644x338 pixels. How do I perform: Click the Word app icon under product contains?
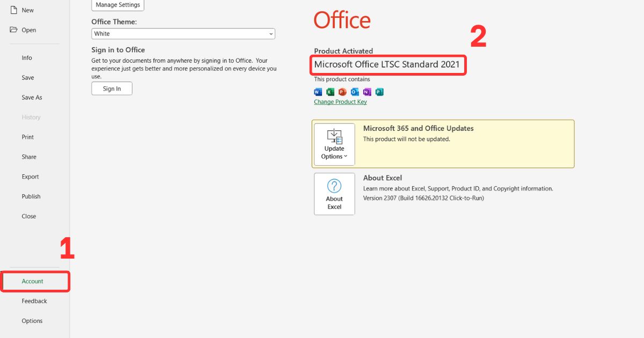coord(318,92)
